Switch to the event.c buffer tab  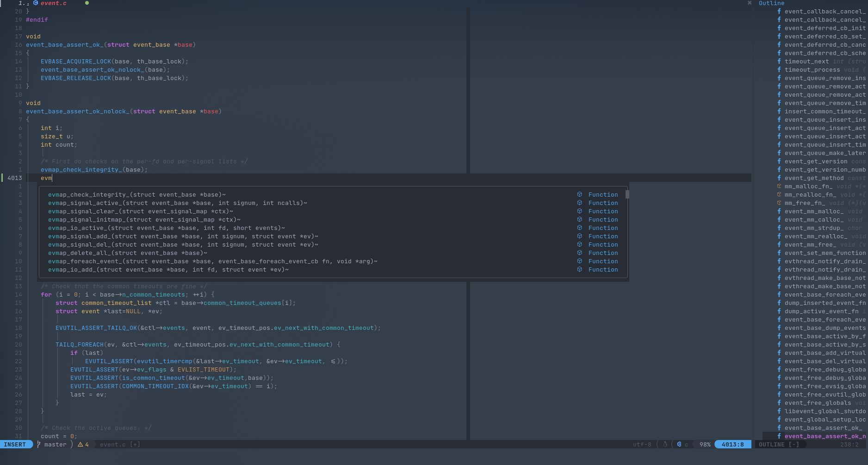tap(53, 3)
